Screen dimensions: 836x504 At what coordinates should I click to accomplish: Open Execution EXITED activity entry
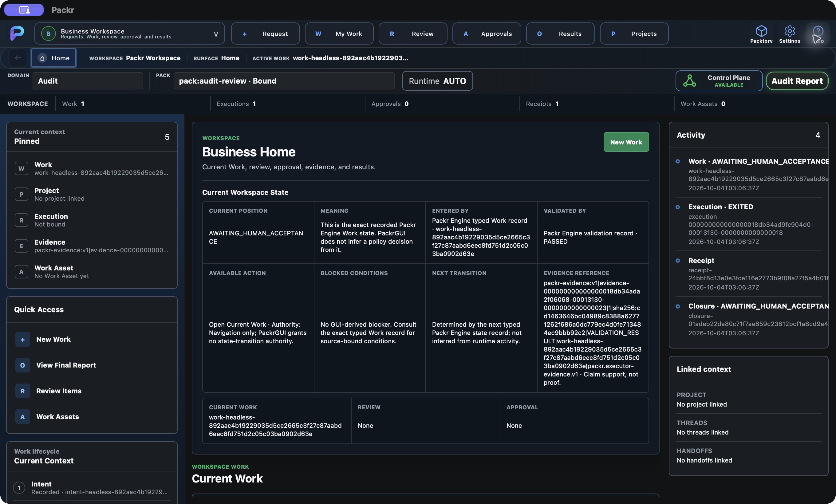749,224
